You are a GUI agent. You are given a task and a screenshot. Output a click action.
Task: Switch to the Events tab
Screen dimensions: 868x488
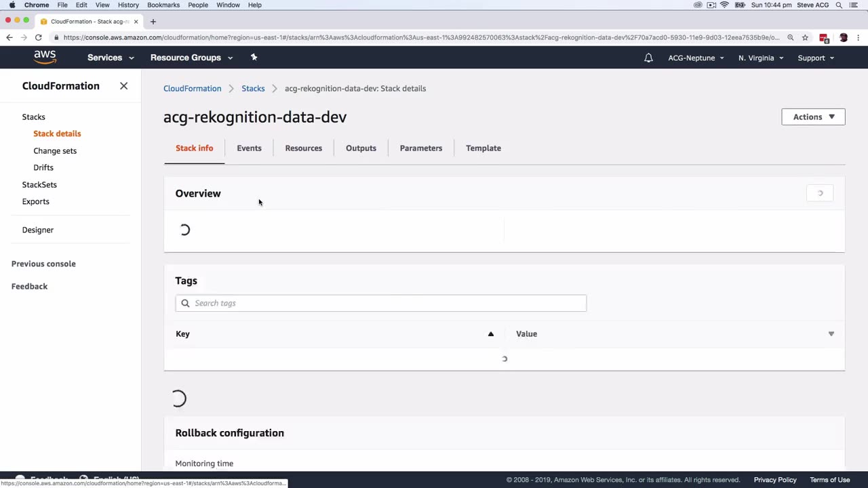click(x=249, y=148)
